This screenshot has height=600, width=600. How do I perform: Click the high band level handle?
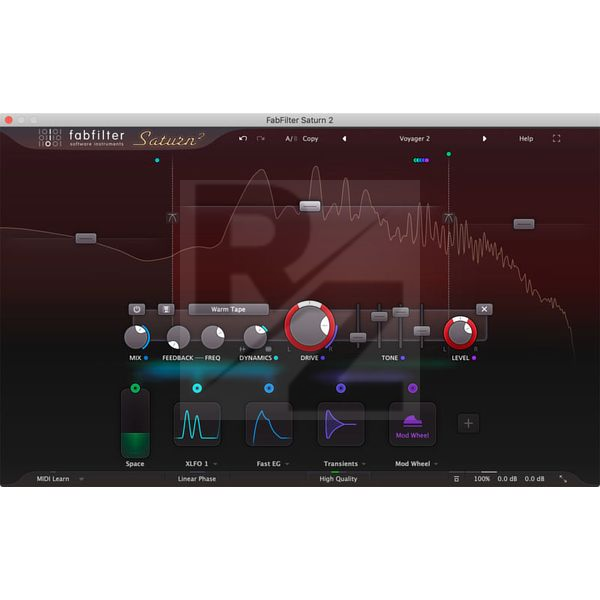(x=524, y=224)
